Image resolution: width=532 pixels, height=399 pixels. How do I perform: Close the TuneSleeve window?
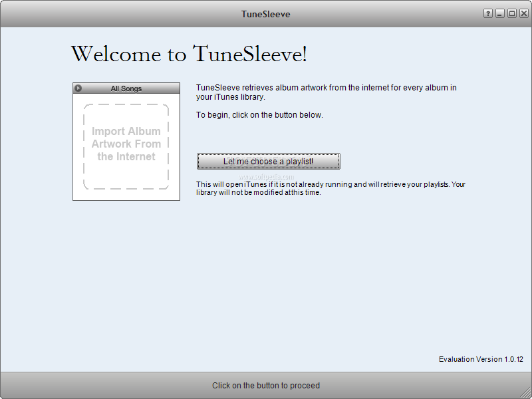(523, 14)
